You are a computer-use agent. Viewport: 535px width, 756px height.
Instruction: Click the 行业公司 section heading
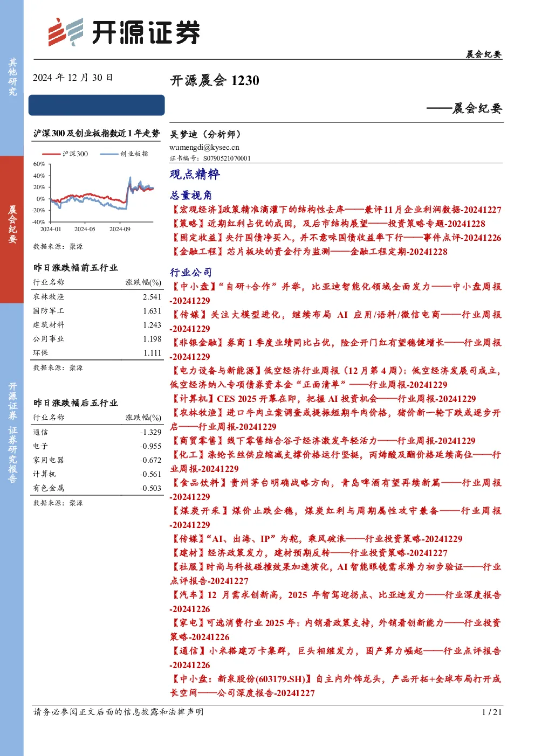(191, 272)
